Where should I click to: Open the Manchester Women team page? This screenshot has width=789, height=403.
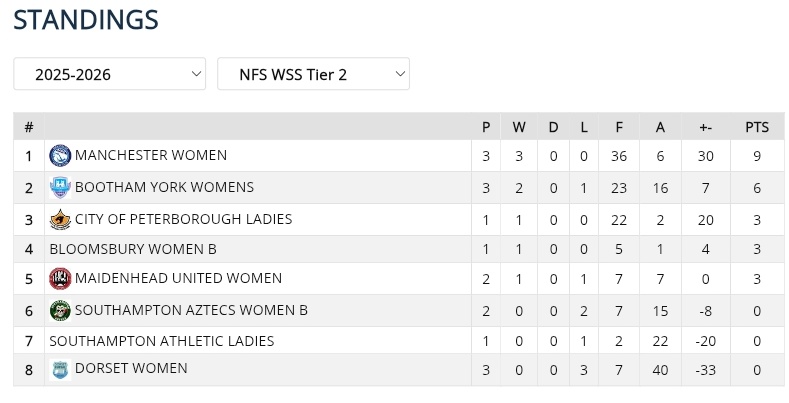tap(151, 156)
